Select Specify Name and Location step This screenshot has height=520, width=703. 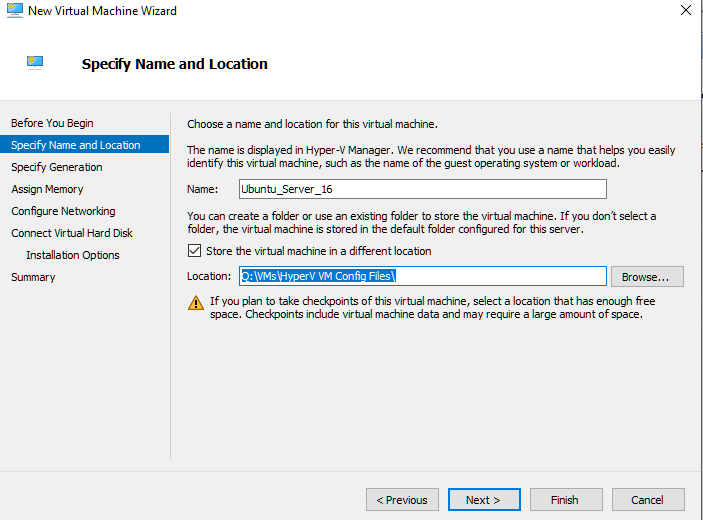click(84, 144)
